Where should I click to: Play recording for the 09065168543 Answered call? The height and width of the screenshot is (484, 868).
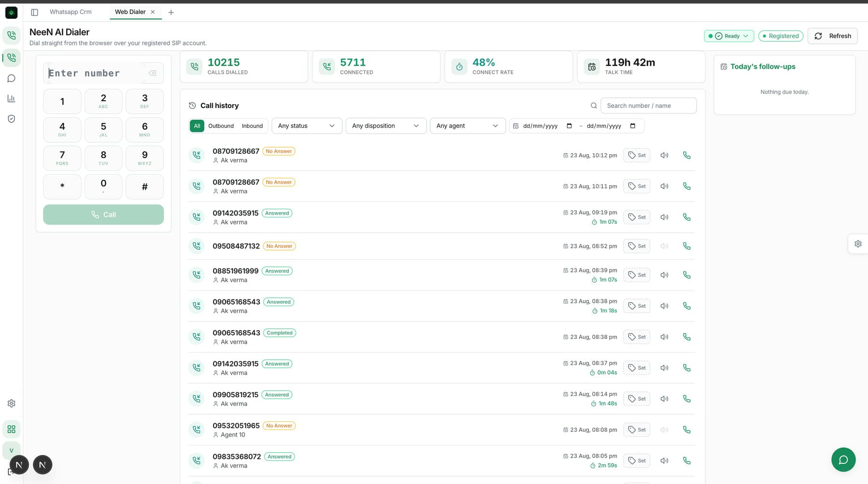[665, 306]
